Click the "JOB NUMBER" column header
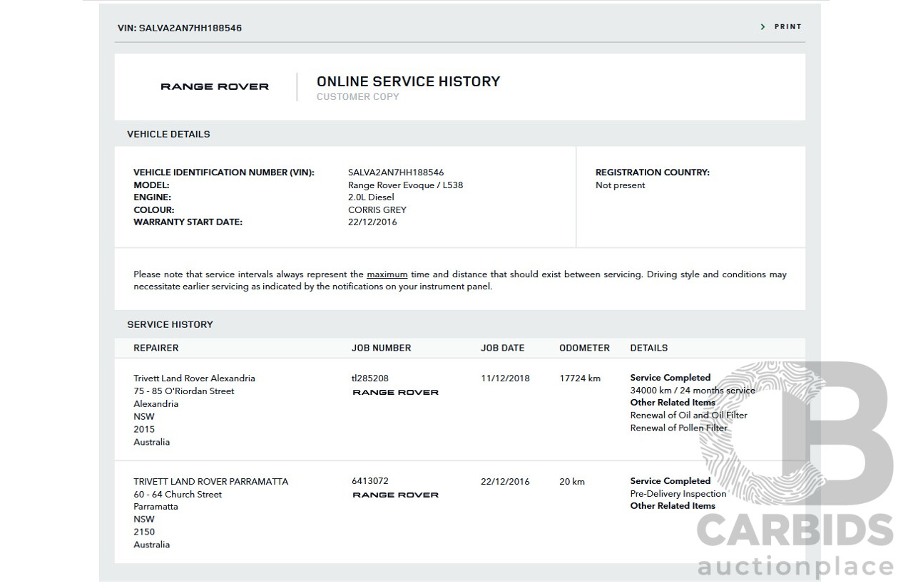This screenshot has height=588, width=913. pos(382,349)
